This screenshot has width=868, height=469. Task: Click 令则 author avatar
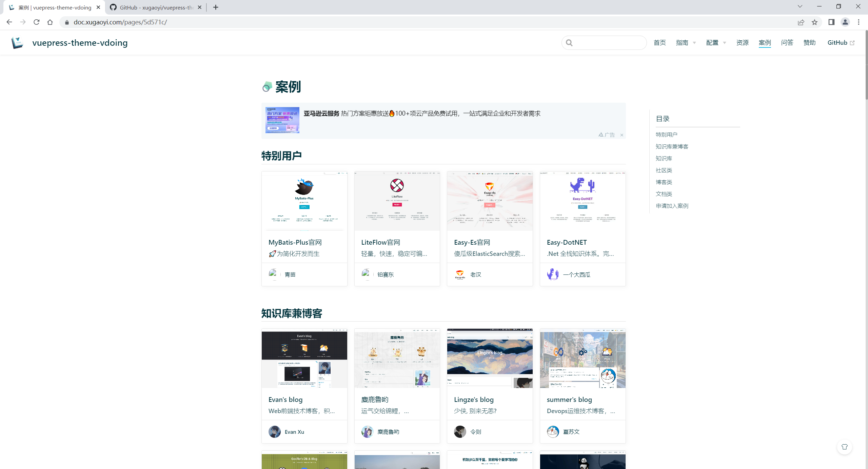(x=460, y=432)
